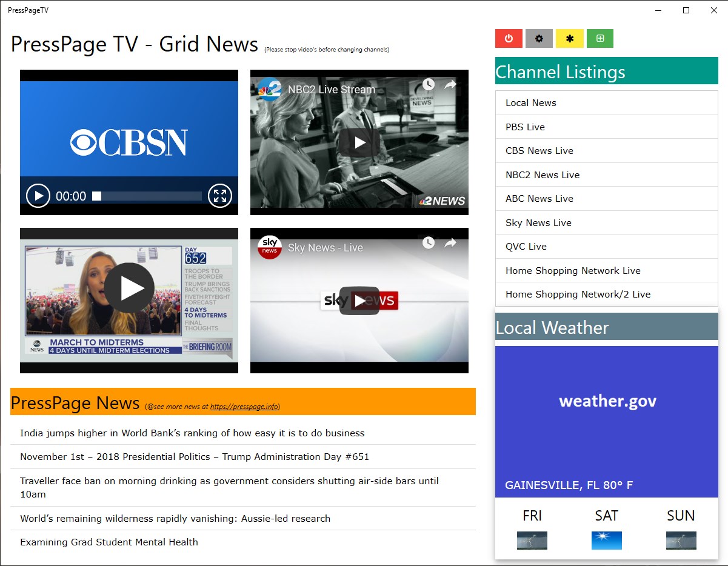Select Local News channel

click(x=607, y=103)
